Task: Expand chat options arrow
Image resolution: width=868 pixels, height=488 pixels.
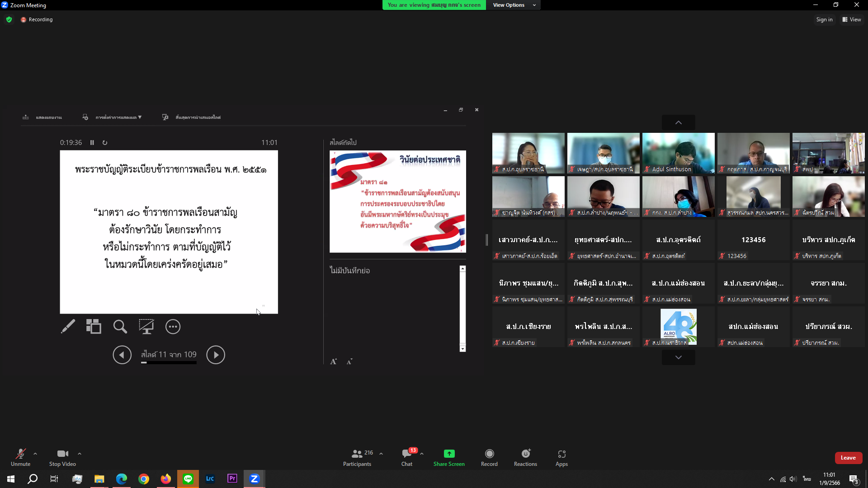Action: 422,454
